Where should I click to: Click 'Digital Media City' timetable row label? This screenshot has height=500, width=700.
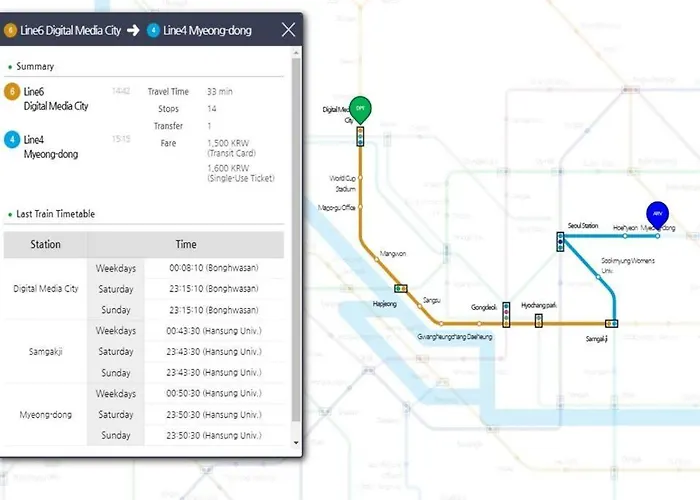tap(46, 289)
